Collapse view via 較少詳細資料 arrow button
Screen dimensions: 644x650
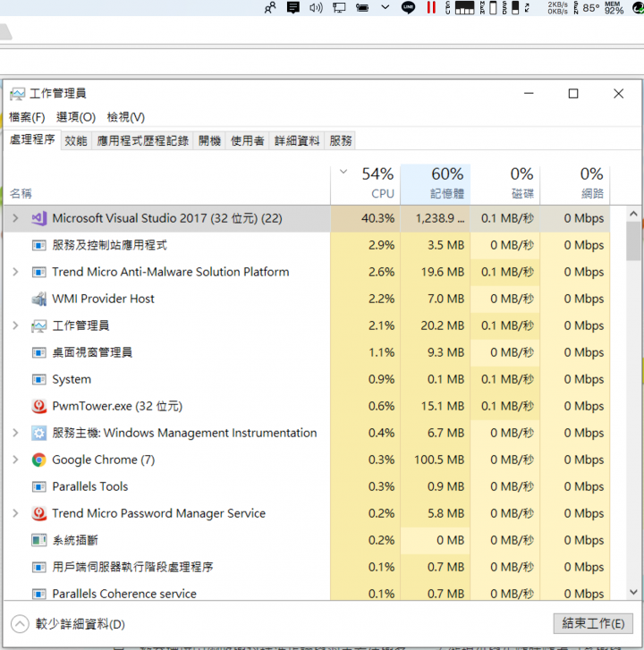tap(20, 624)
